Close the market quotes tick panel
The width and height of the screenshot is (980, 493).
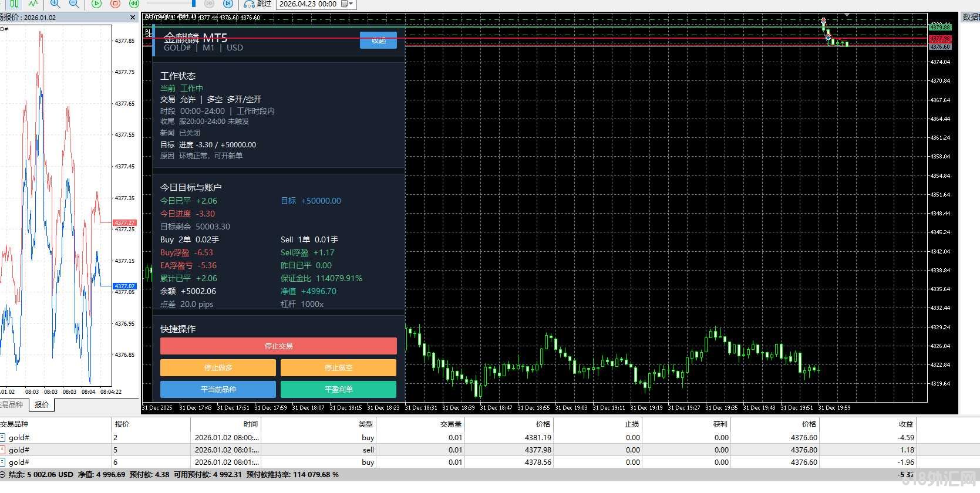click(133, 18)
